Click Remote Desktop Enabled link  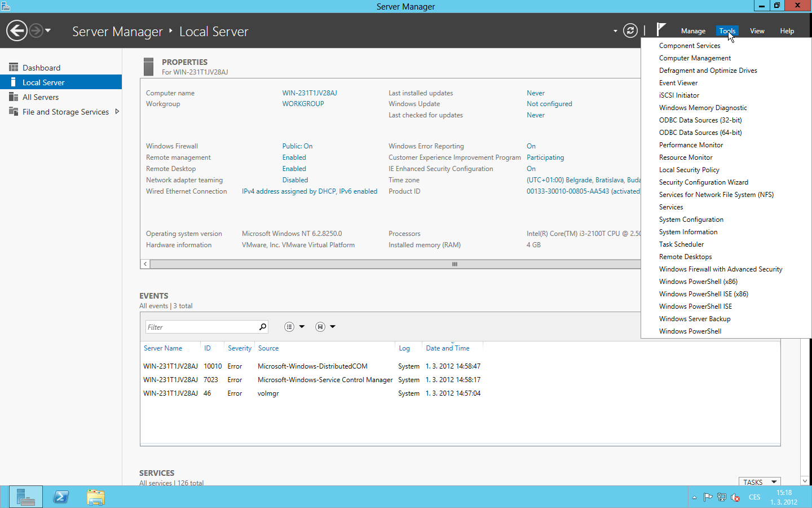pos(294,169)
